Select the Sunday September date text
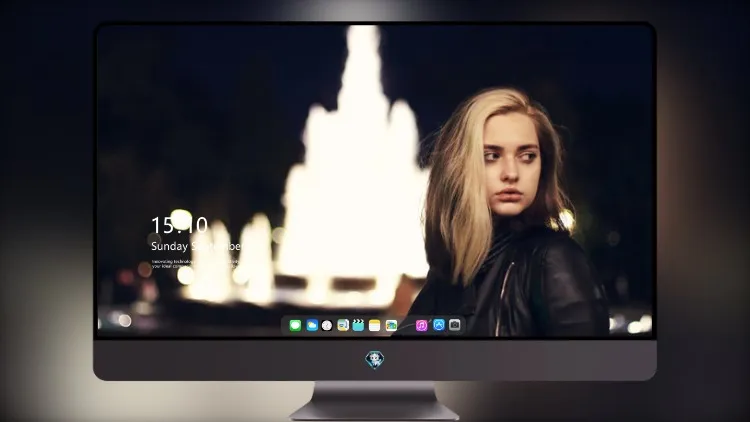Screen dimensions: 750x422 pyautogui.click(x=196, y=246)
